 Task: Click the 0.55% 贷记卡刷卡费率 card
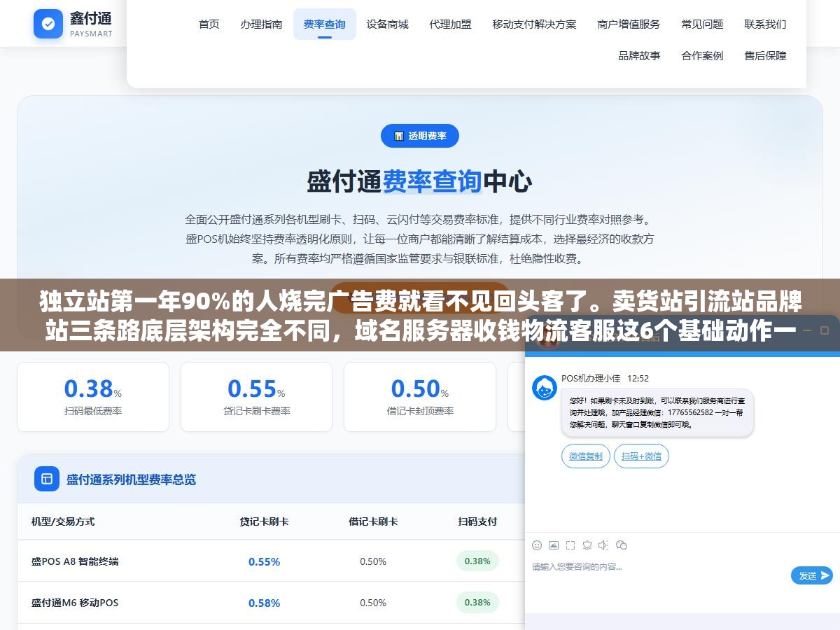tap(256, 396)
